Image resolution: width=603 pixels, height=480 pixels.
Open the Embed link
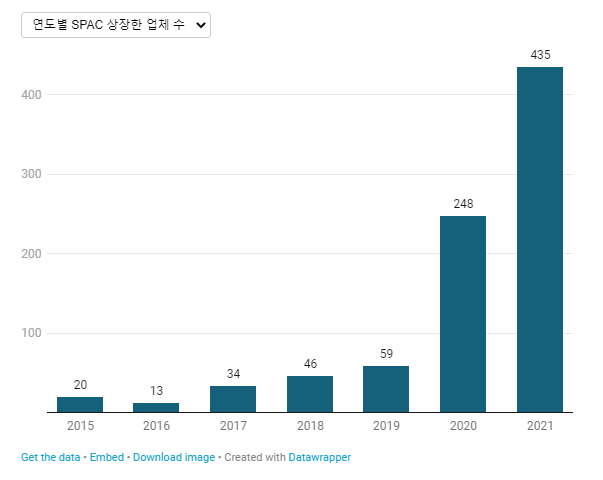tap(107, 457)
